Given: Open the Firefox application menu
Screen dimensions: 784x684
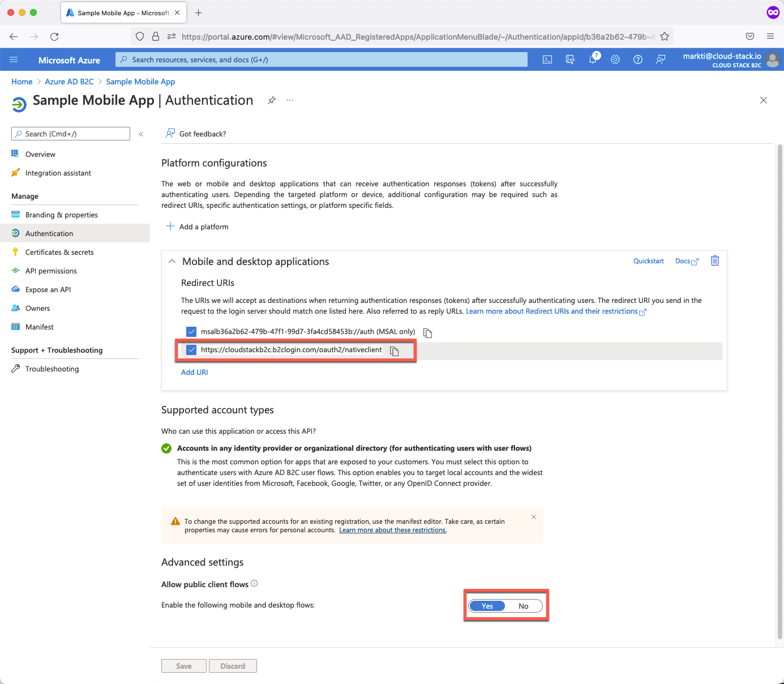Looking at the screenshot, I should (x=770, y=37).
